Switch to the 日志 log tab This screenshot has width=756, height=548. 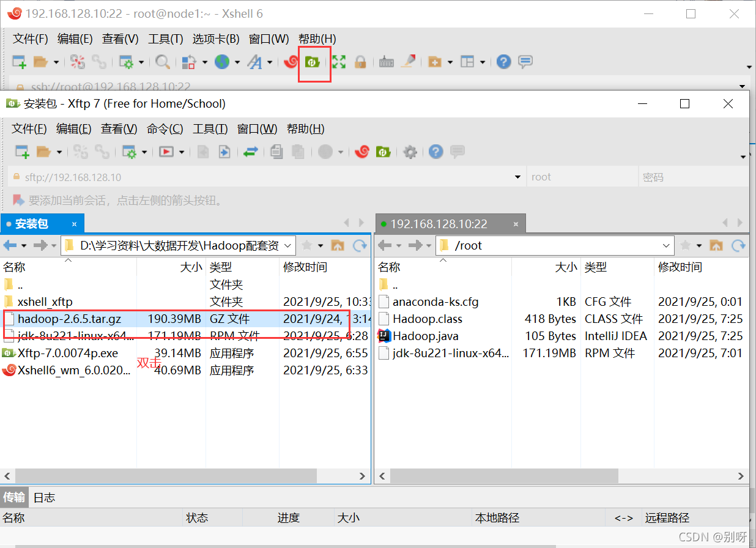tap(44, 498)
